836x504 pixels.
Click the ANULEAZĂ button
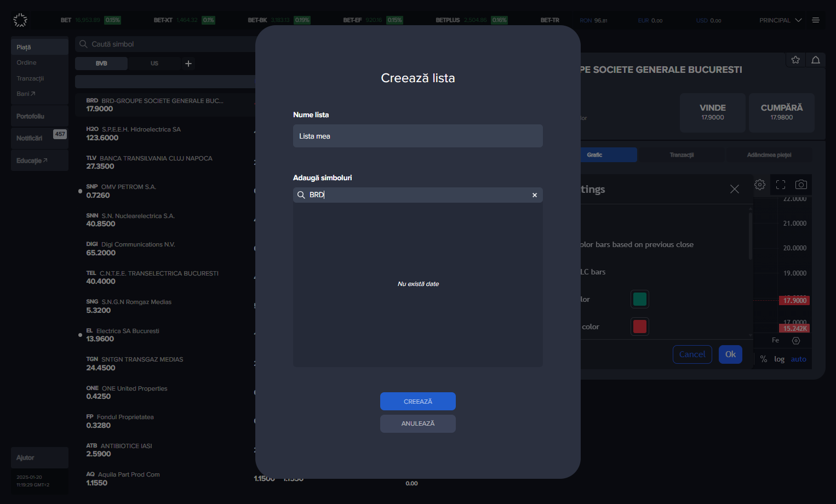[418, 423]
